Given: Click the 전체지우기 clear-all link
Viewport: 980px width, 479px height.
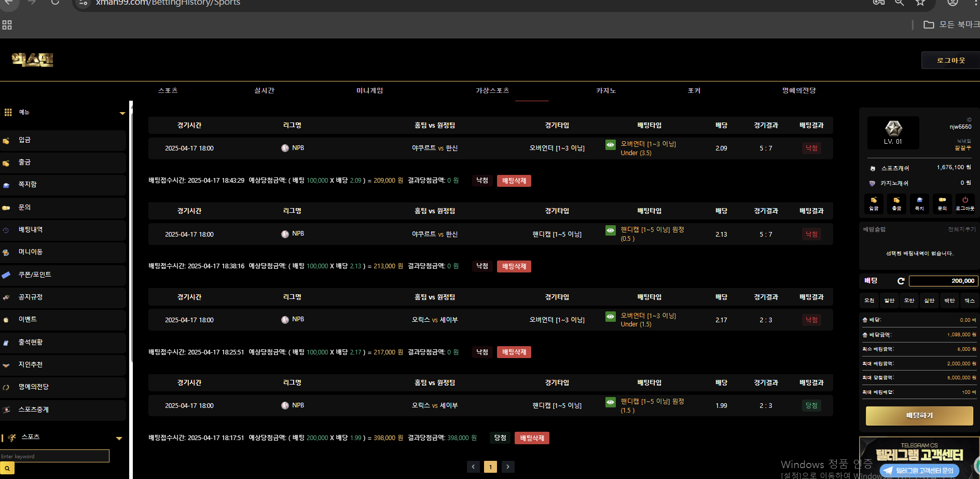Looking at the screenshot, I should tap(961, 229).
